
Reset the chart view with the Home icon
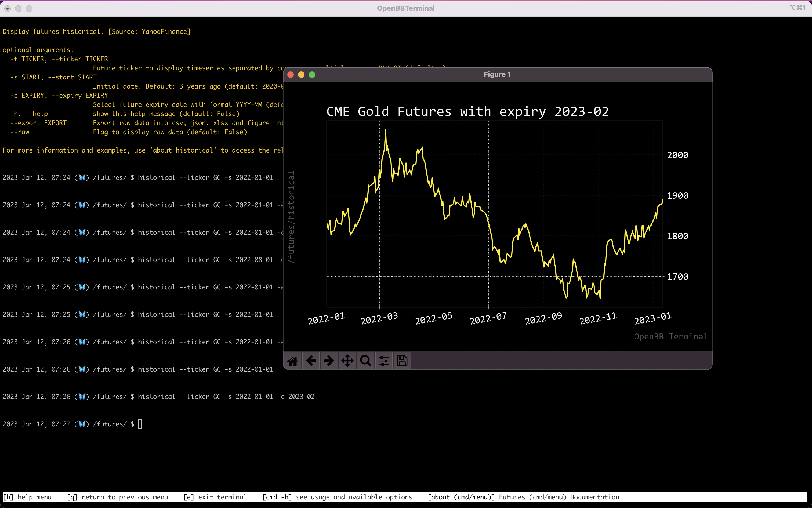click(293, 360)
